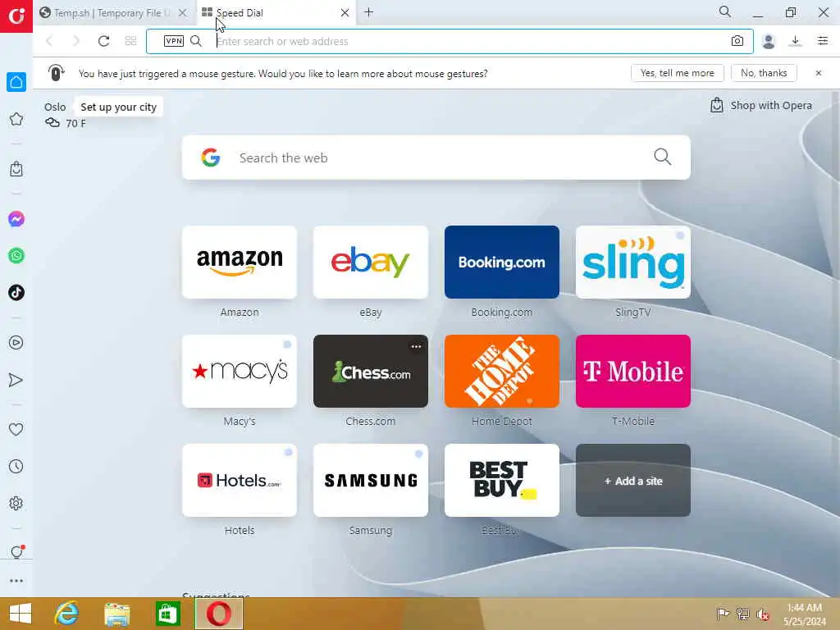Close the Speed Dial tab
840x630 pixels.
345,13
